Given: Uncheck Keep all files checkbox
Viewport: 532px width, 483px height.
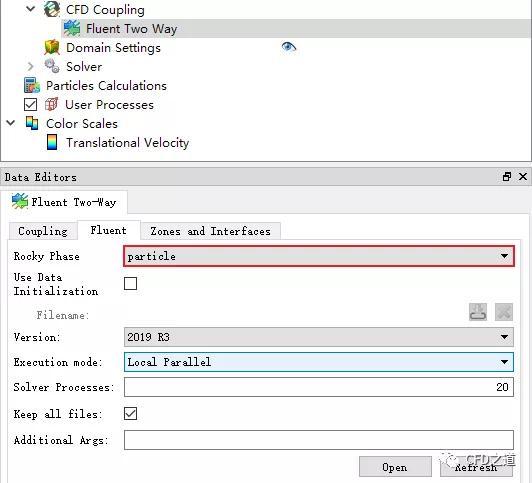Looking at the screenshot, I should (131, 414).
